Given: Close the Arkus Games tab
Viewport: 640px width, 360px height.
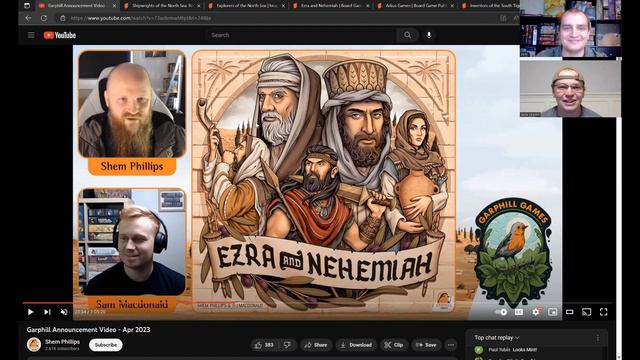Looking at the screenshot, I should point(452,6).
